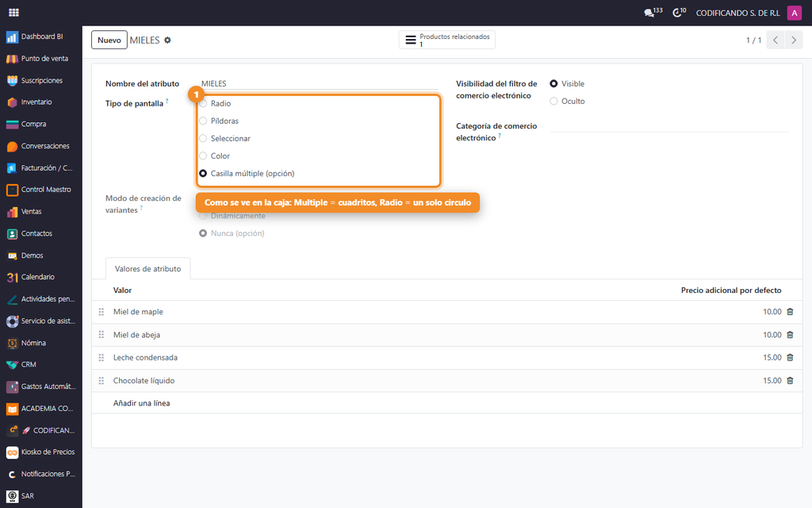The image size is (812, 508).
Task: Open the conversations messages icon with 133
Action: (653, 13)
